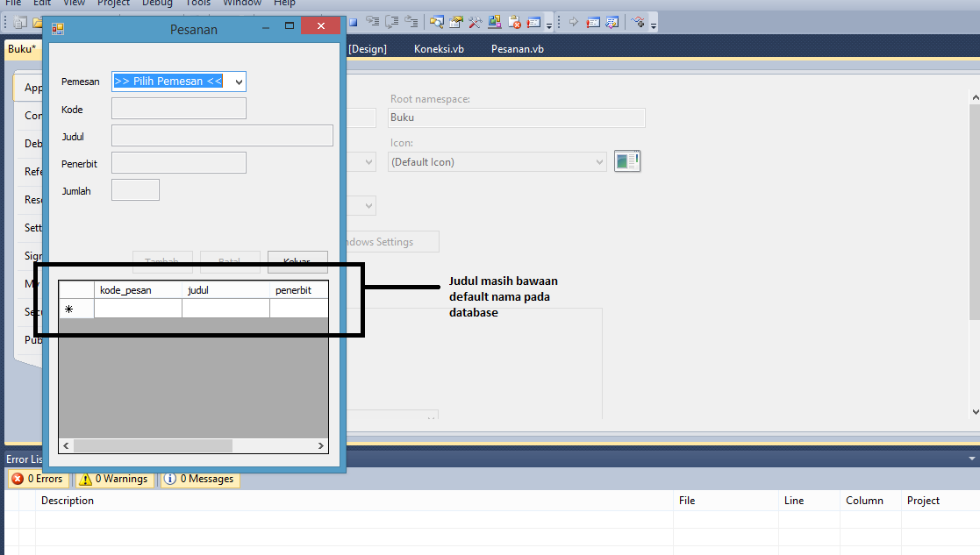Open the Debug menu
Viewport: 980px width, 555px height.
pyautogui.click(x=157, y=4)
